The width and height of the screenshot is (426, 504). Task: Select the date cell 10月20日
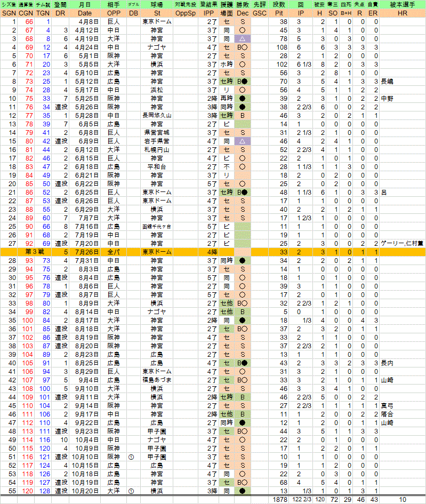point(84,491)
